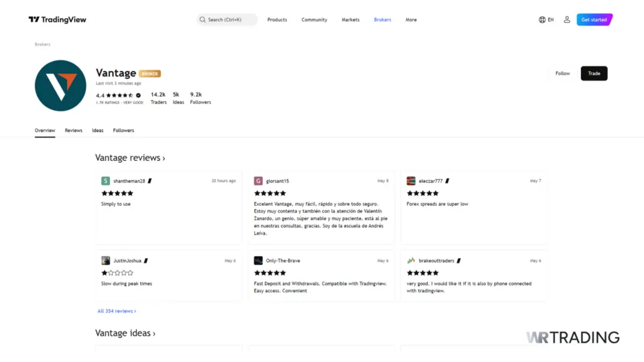Open the Products menu
644x362 pixels.
[277, 20]
